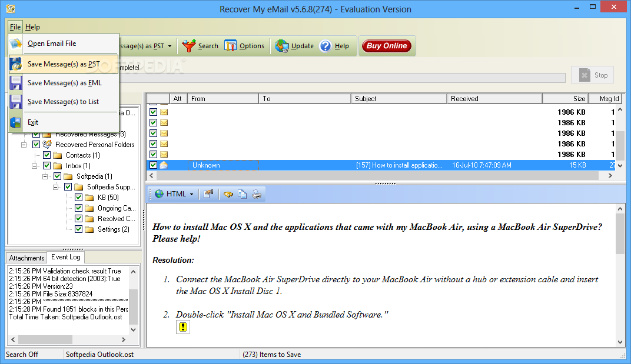Screen dimensions: 631x364
Task: Click the Update globe icon
Action: tap(282, 46)
